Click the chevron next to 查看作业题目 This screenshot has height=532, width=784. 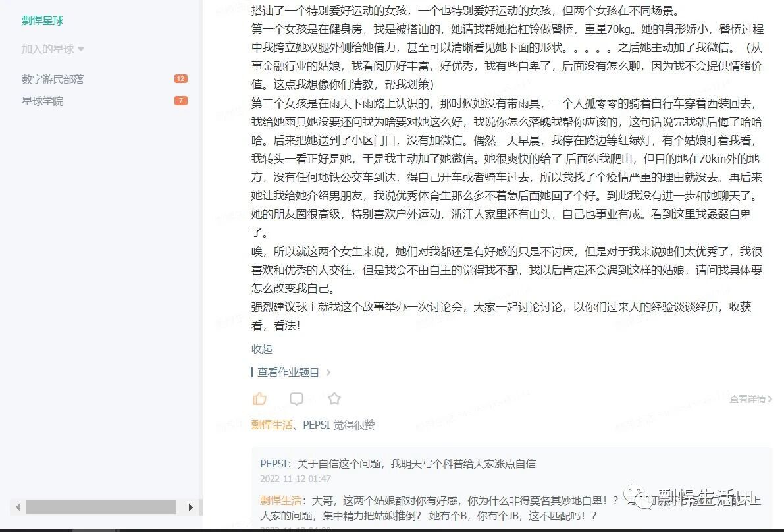click(328, 372)
